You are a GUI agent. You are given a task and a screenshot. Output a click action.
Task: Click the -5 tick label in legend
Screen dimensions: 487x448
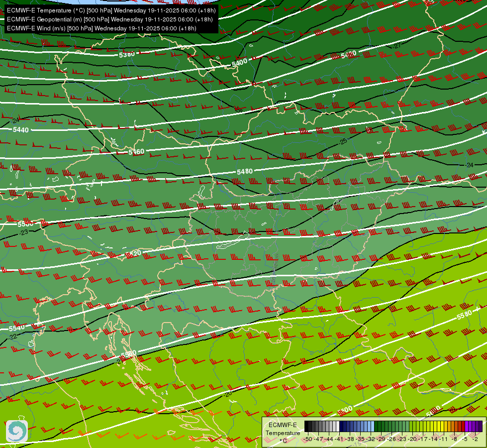(464, 439)
